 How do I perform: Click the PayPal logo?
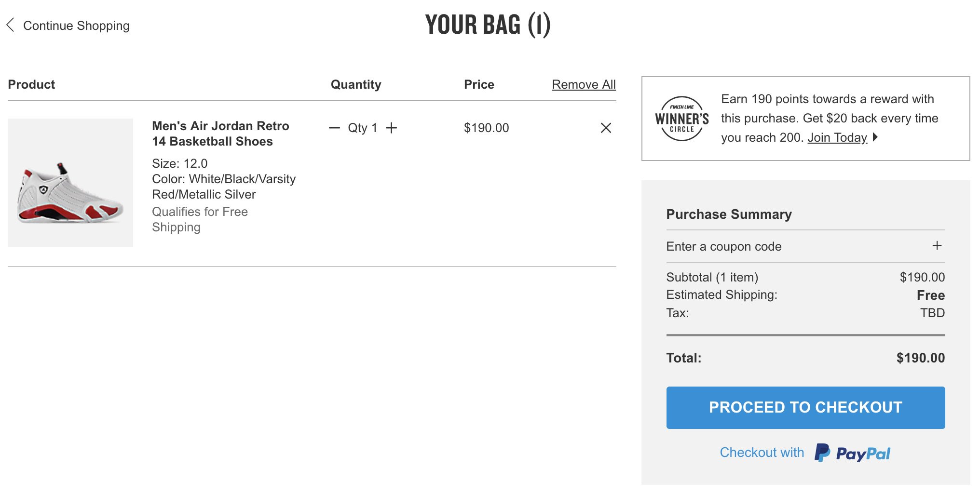pos(852,453)
